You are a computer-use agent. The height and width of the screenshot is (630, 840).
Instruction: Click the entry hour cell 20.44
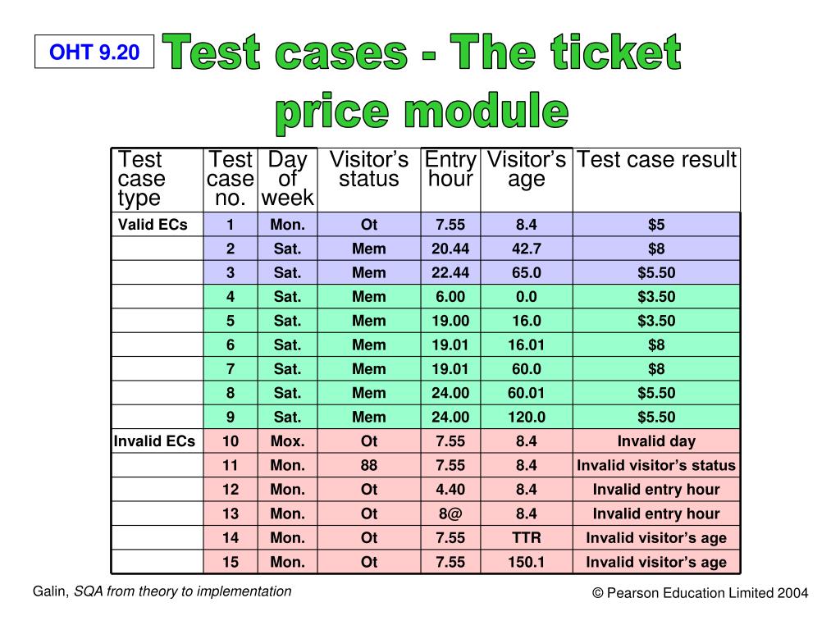pyautogui.click(x=450, y=249)
